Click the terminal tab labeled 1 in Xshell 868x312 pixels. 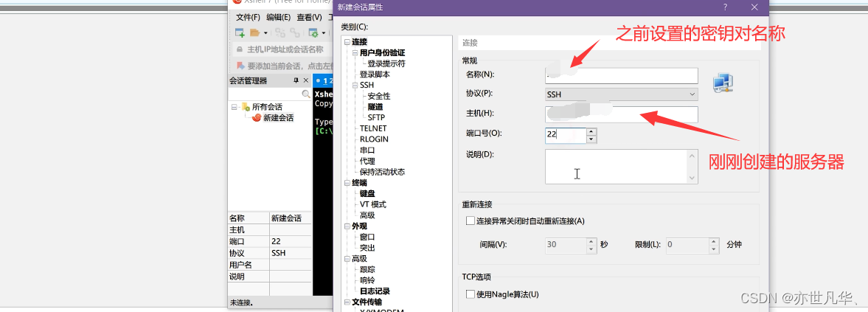324,81
